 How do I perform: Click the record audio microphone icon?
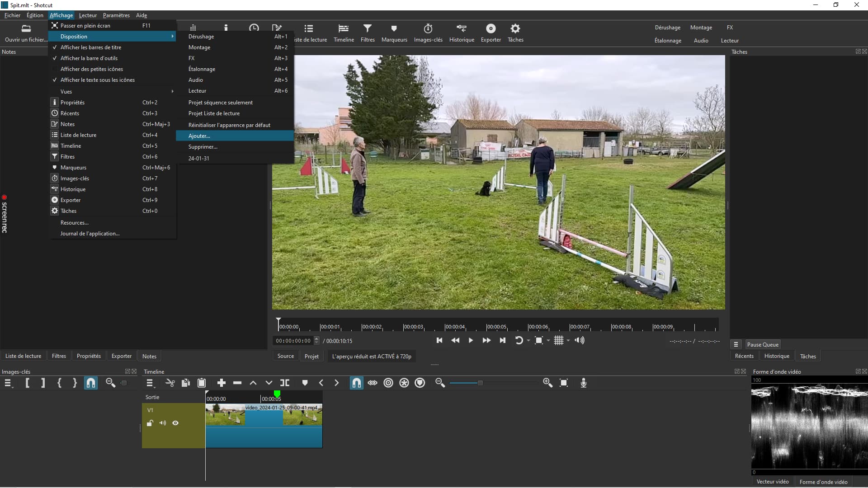(584, 383)
